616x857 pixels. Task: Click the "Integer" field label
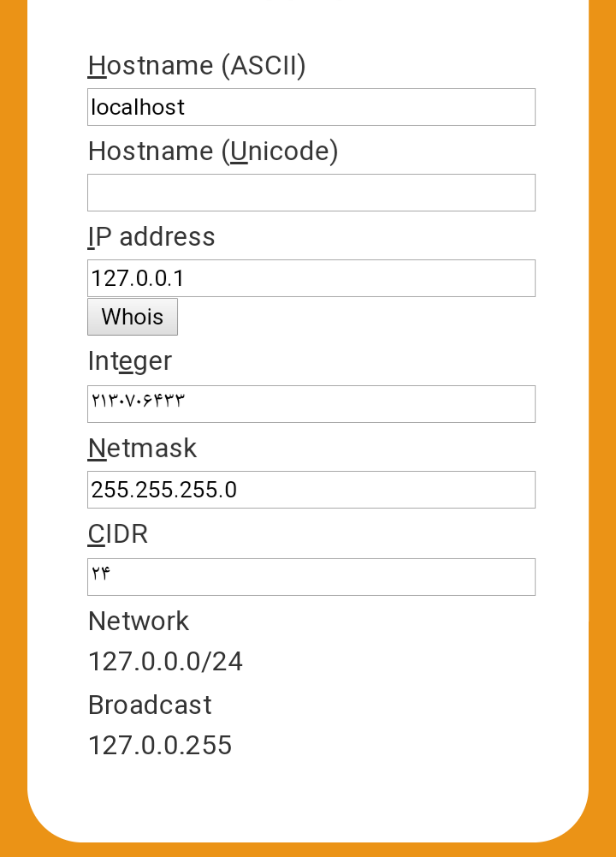coord(130,361)
